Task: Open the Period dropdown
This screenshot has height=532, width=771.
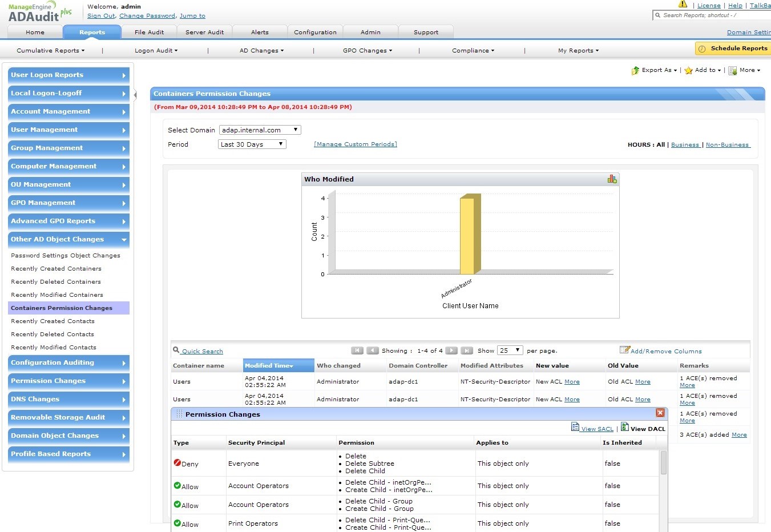Action: tap(252, 144)
